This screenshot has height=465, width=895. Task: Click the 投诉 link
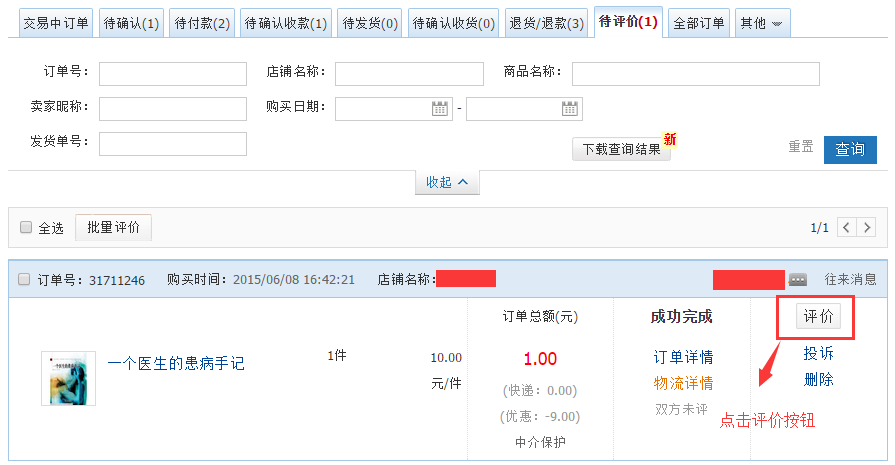pyautogui.click(x=819, y=353)
